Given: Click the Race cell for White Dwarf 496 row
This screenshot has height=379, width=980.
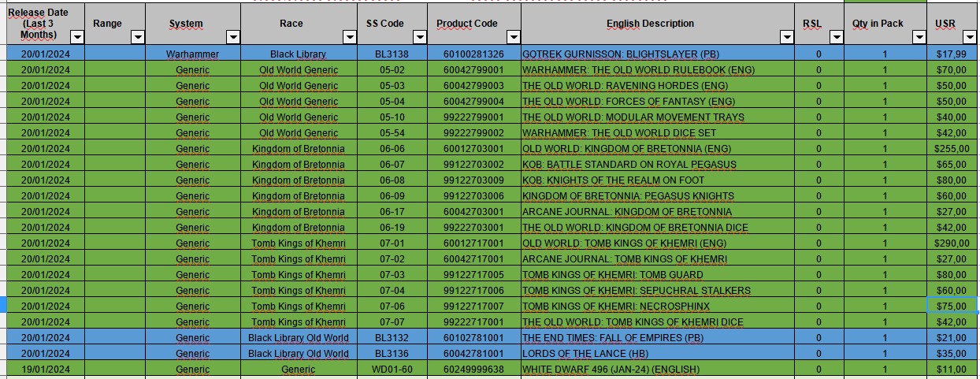Looking at the screenshot, I should click(299, 369).
